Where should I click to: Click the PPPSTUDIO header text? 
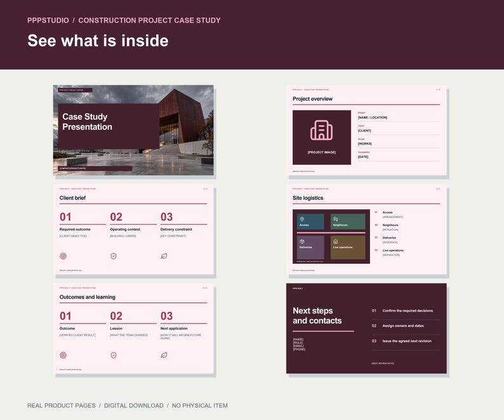click(48, 20)
